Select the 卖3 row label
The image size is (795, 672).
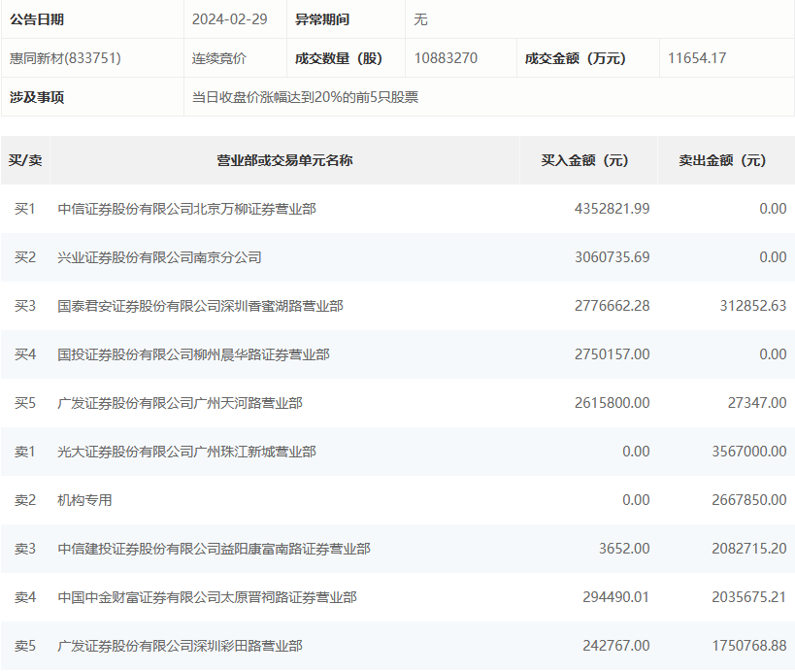25,549
